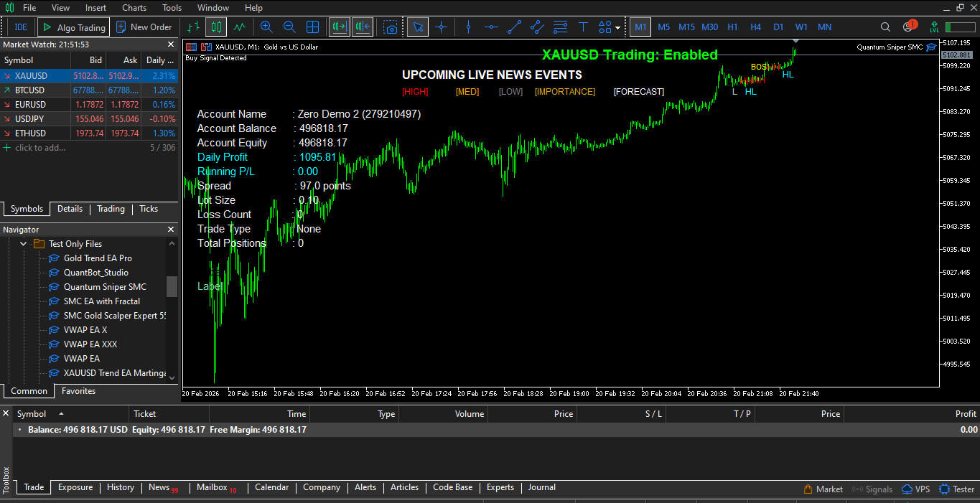The width and height of the screenshot is (980, 503).
Task: Close the Market Watch panel
Action: coord(171,44)
